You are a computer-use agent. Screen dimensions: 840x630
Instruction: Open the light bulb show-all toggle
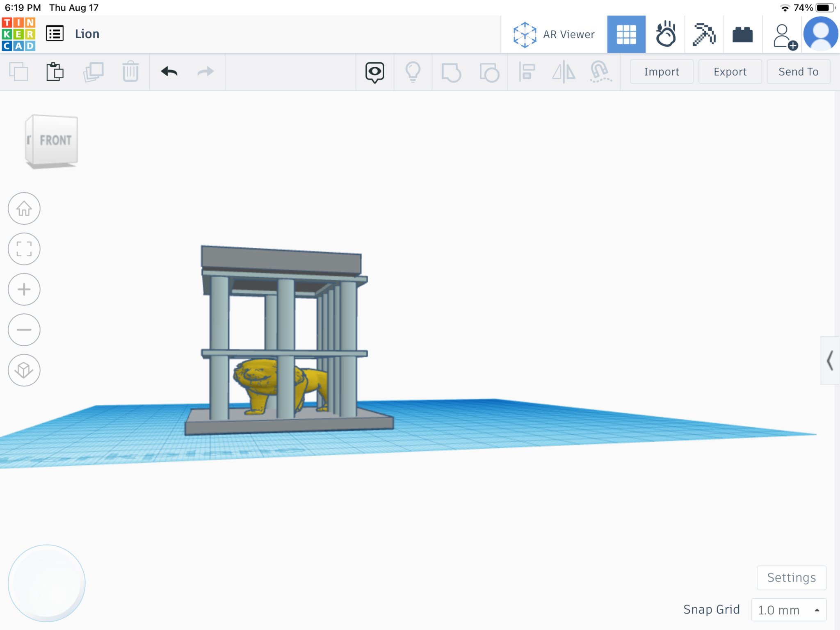(x=413, y=72)
